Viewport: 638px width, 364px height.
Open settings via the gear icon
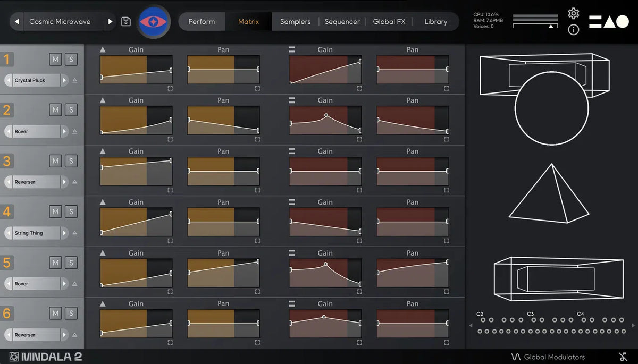click(x=573, y=13)
